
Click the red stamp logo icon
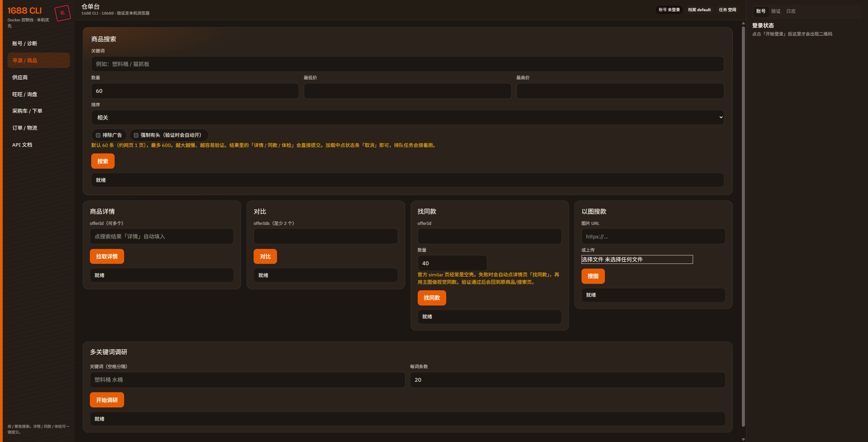(x=62, y=13)
